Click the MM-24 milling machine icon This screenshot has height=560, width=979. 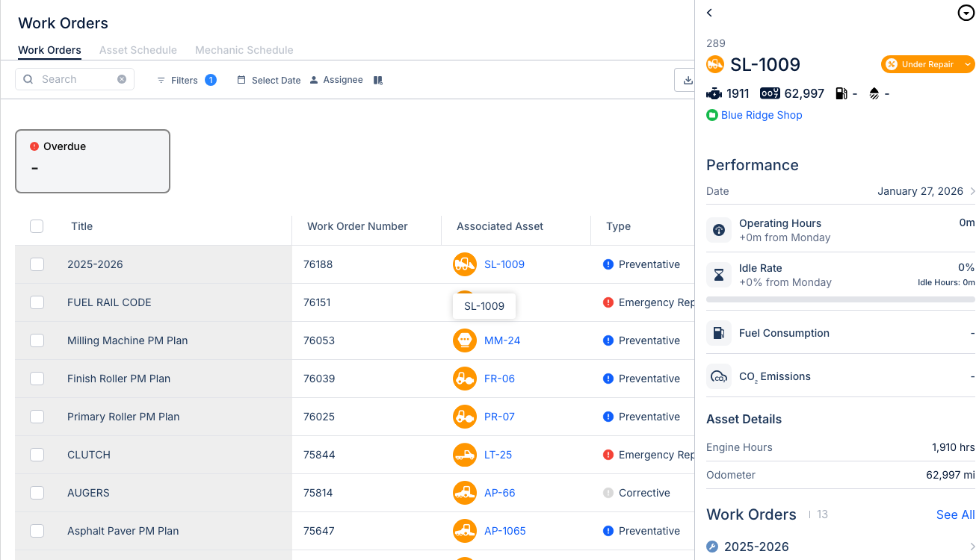[x=465, y=340]
